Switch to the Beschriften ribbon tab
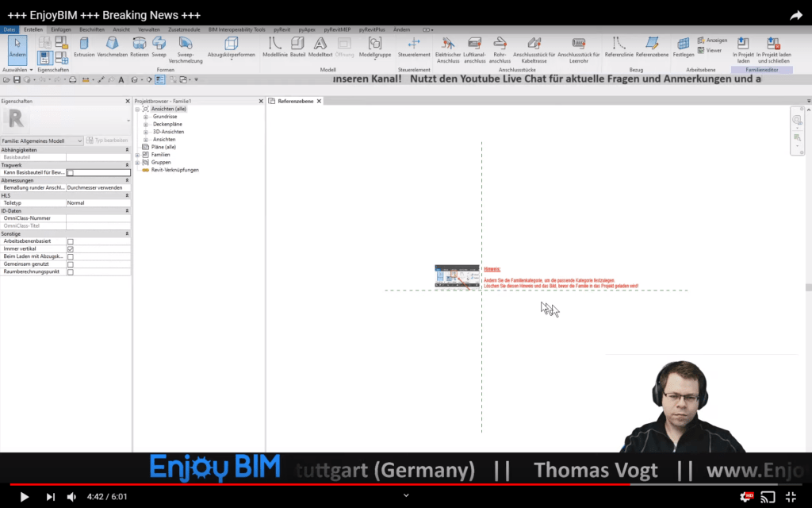Screen dimensions: 812x508 pyautogui.click(x=92, y=29)
